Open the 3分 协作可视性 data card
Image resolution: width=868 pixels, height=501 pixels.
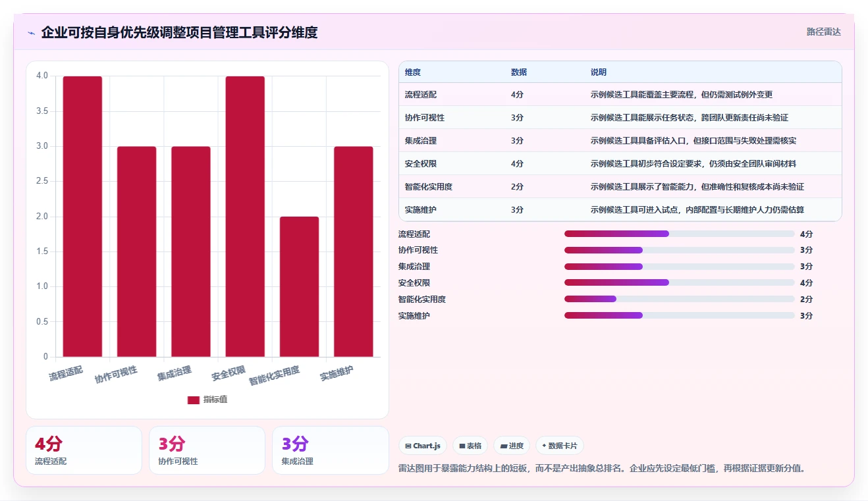207,450
